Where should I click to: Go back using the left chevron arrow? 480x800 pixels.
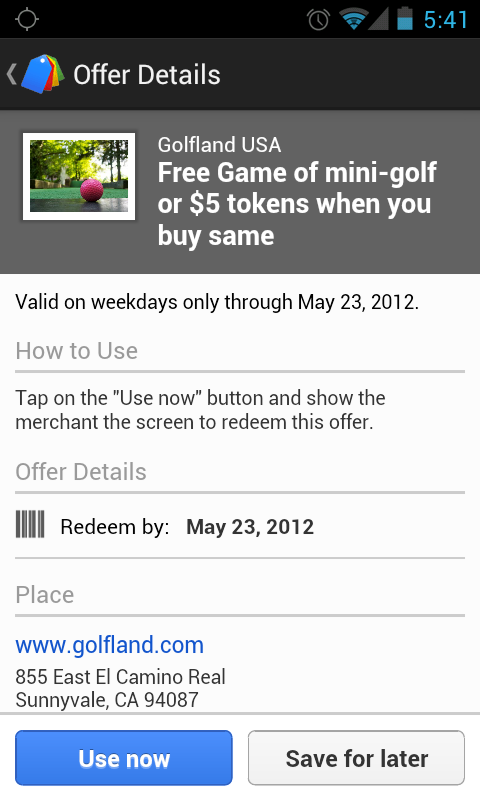(12, 74)
